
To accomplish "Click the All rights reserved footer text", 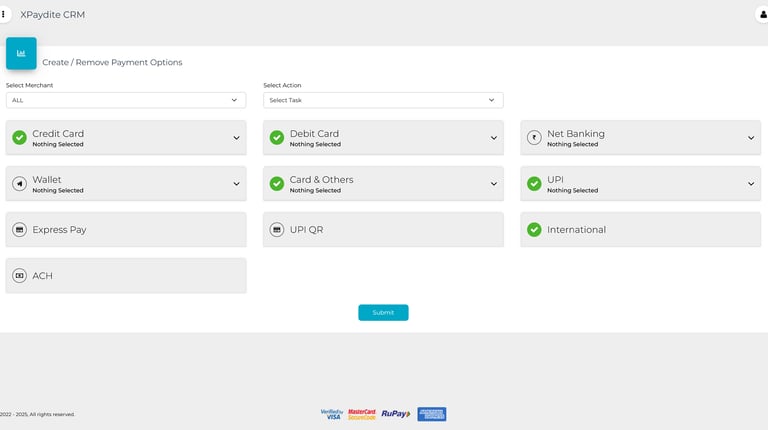I will 37,414.
